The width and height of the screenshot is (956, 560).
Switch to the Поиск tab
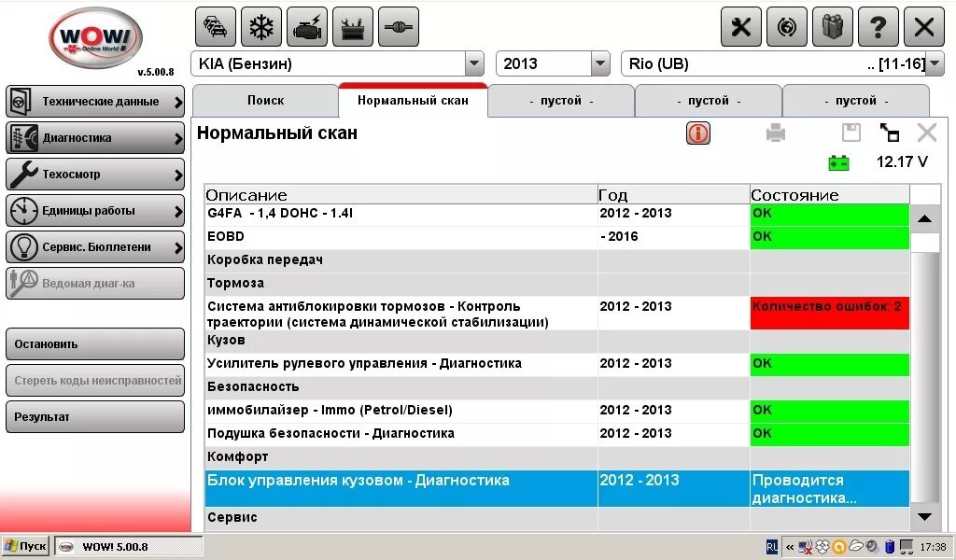[265, 101]
